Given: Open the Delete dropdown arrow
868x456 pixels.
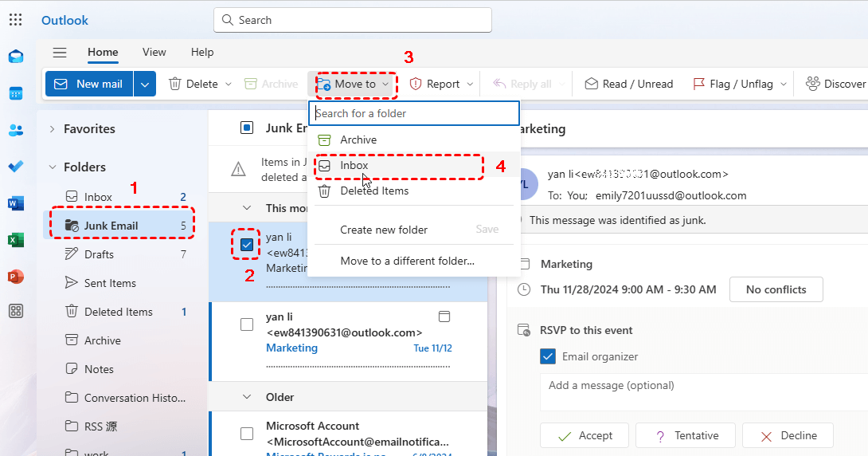Looking at the screenshot, I should [228, 85].
